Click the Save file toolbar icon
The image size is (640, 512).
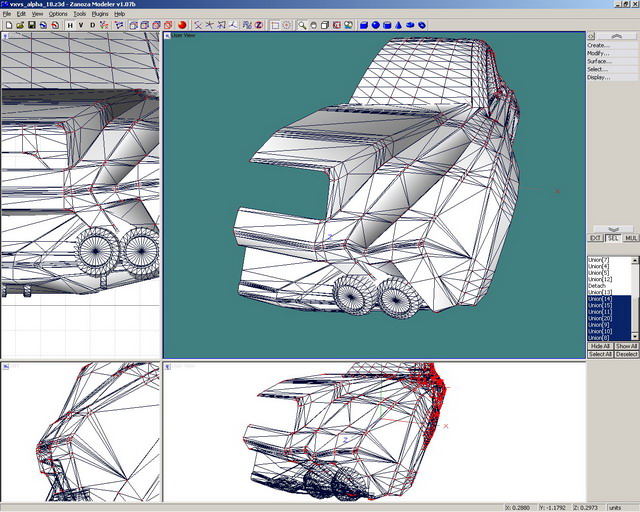click(31, 25)
